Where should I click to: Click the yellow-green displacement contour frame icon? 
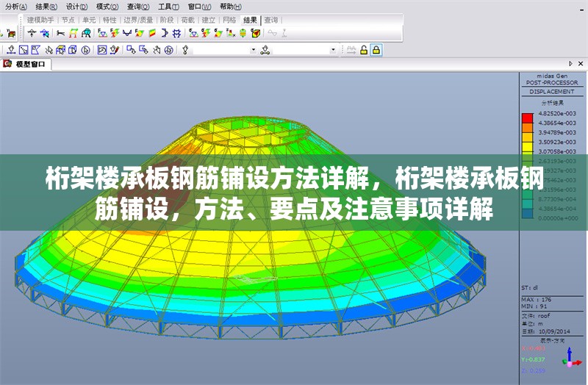[x=73, y=33]
